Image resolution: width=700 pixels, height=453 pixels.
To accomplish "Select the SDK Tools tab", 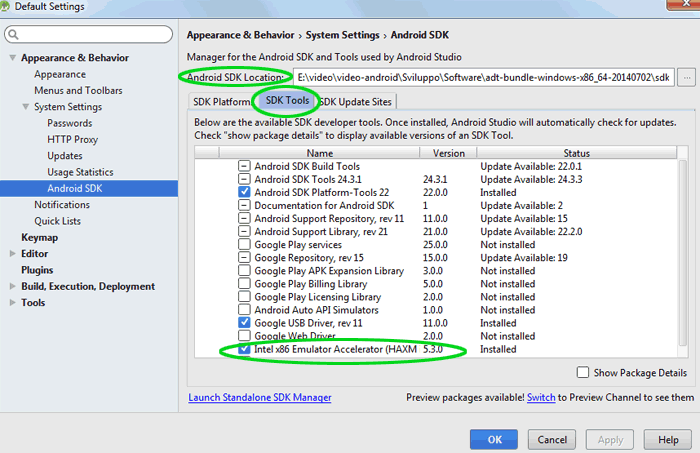I will point(287,100).
